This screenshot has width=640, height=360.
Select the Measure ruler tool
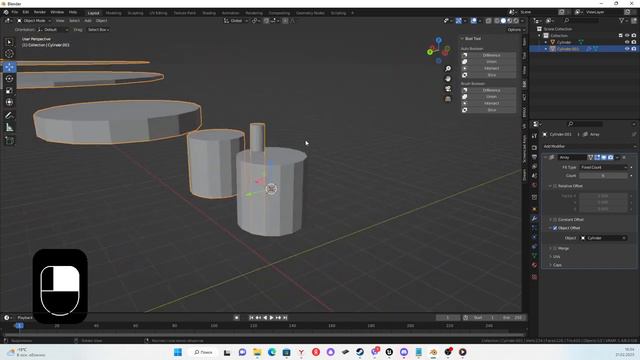coord(9,128)
